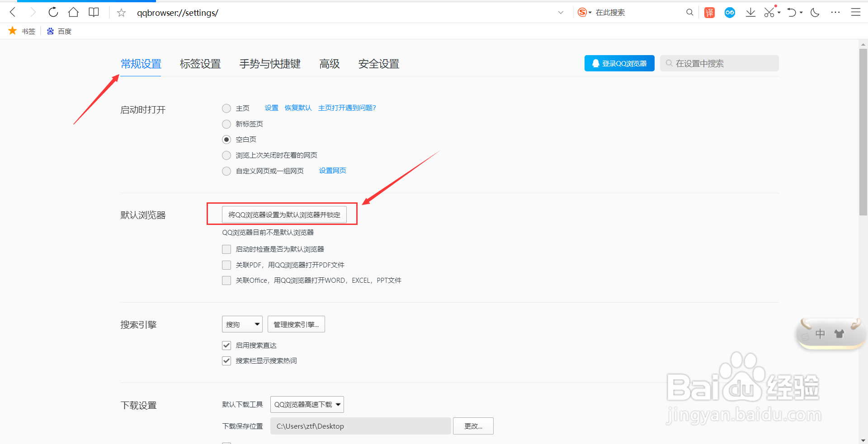Expand undo closed pages dropdown arrow
The width and height of the screenshot is (868, 444).
(801, 13)
